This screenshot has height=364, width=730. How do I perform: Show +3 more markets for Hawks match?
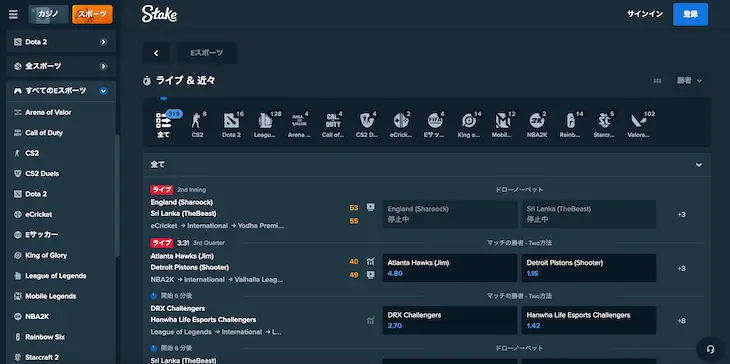[681, 269]
